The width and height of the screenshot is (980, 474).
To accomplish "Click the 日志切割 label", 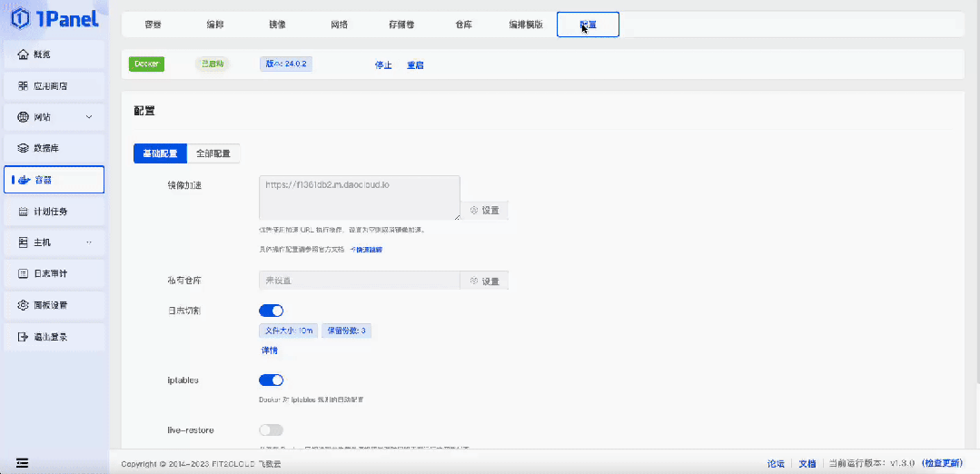I will pos(184,311).
